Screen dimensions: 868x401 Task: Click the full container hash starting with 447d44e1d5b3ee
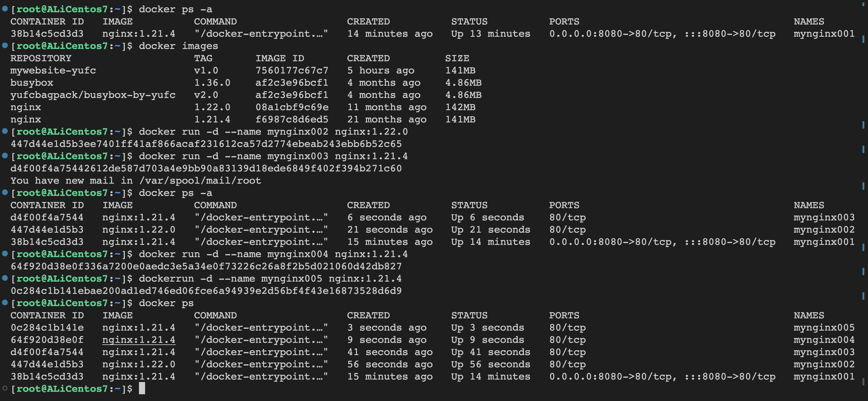[206, 144]
